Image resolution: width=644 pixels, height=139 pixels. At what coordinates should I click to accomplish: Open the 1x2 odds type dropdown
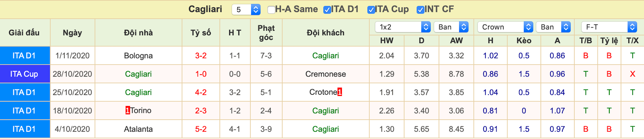point(403,27)
